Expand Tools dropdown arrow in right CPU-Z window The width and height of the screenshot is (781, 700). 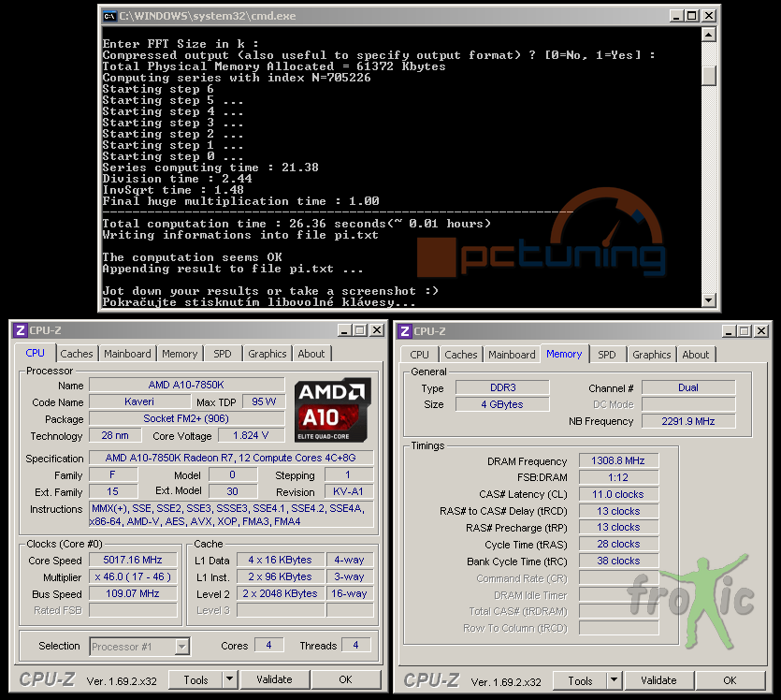(615, 681)
